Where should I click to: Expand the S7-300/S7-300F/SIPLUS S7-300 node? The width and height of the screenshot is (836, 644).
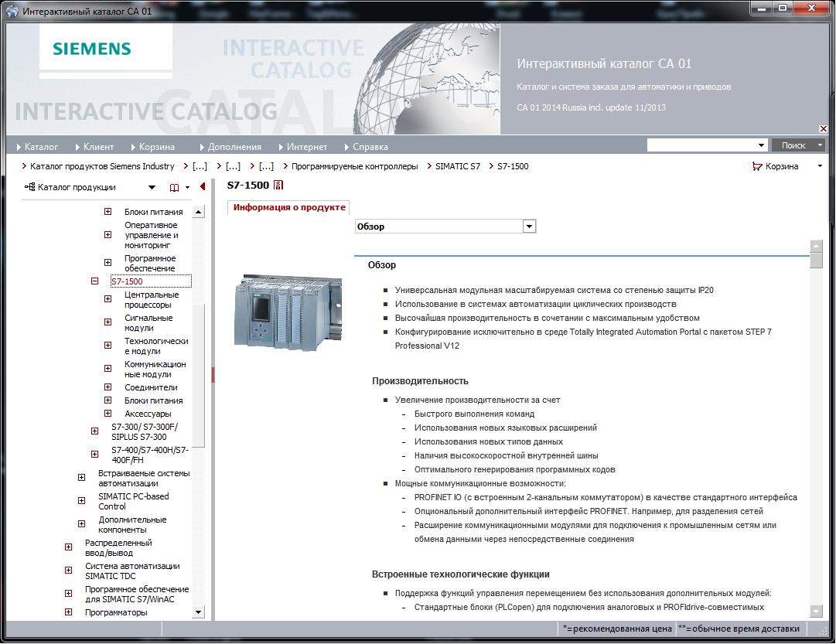(95, 431)
